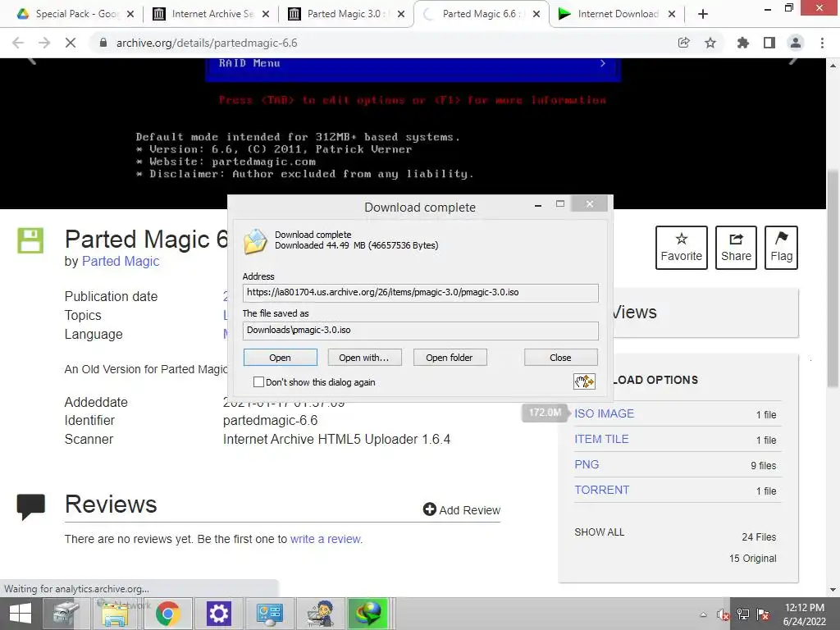
Task: Open the cartoon man taskbar app
Action: coord(321,614)
